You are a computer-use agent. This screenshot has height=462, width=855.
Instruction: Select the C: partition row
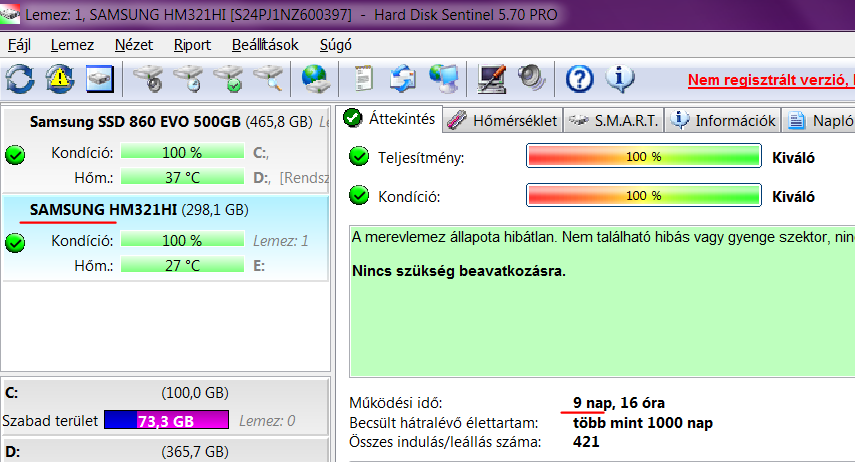coord(165,407)
